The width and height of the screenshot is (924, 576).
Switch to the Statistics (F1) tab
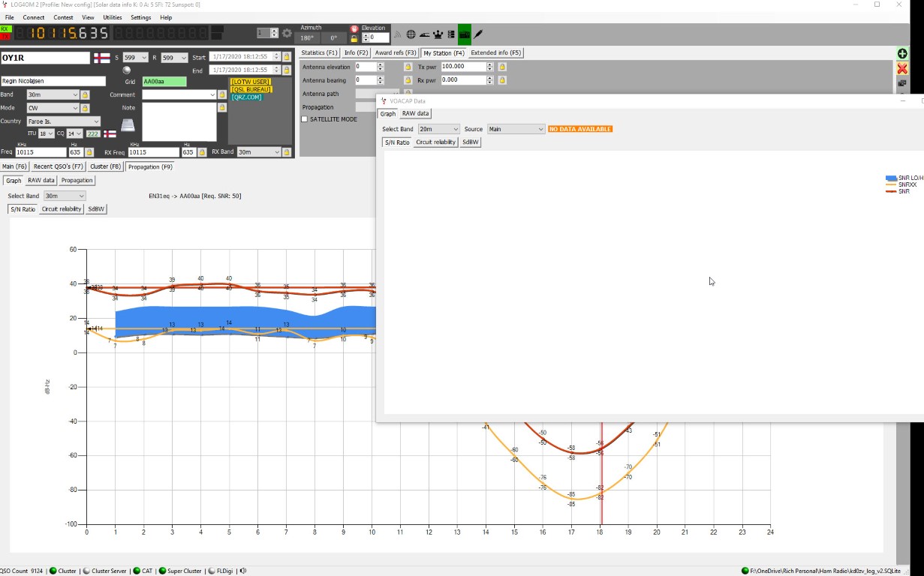click(x=320, y=53)
